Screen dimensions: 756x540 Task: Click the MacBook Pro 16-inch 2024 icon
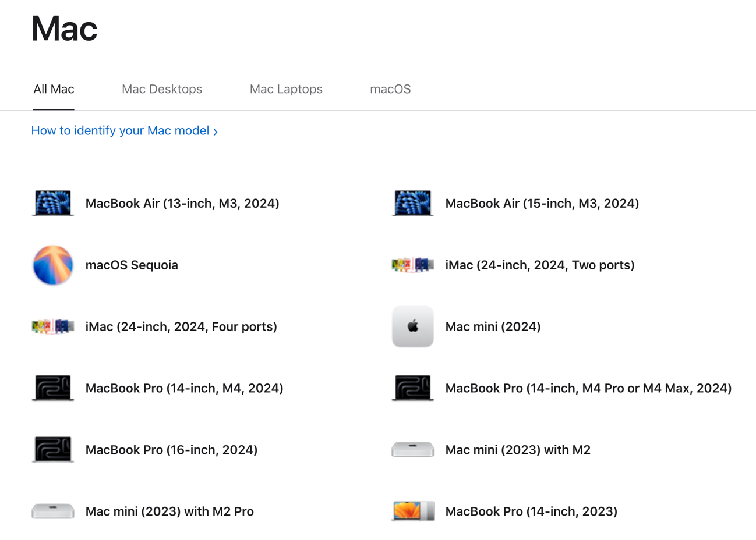[53, 450]
